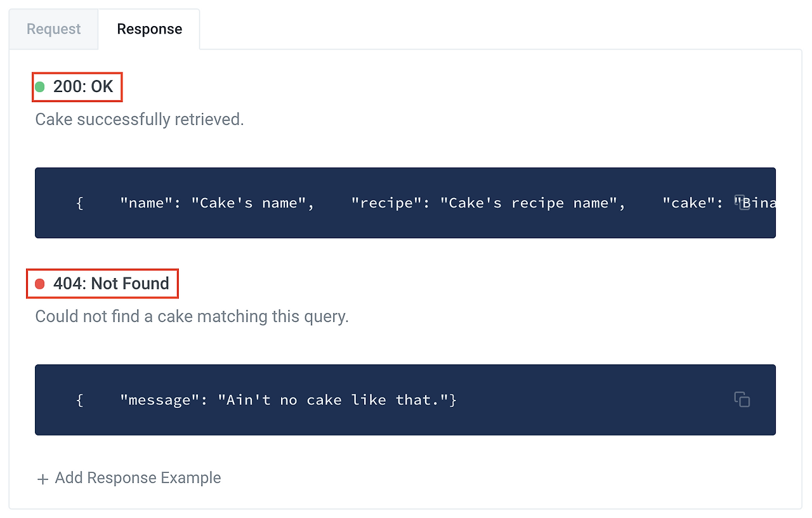Click the plus icon before Add Response Example
The width and height of the screenshot is (812, 518).
43,479
